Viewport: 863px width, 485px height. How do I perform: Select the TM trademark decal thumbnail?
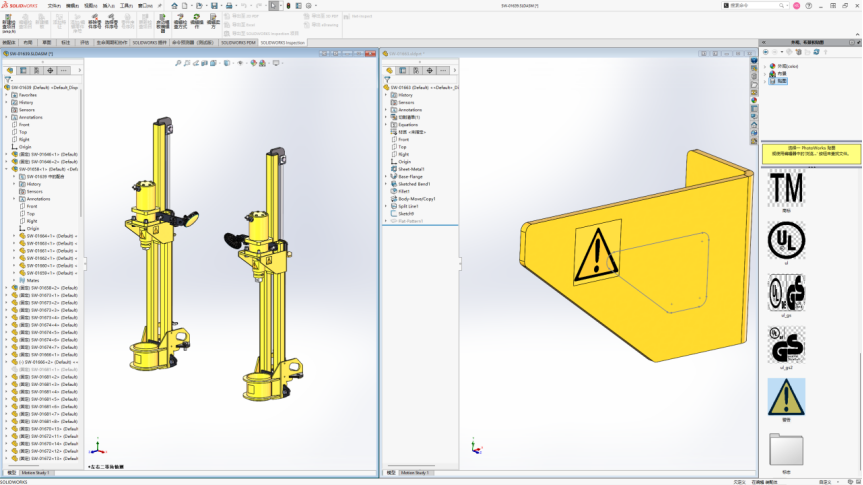(x=786, y=187)
